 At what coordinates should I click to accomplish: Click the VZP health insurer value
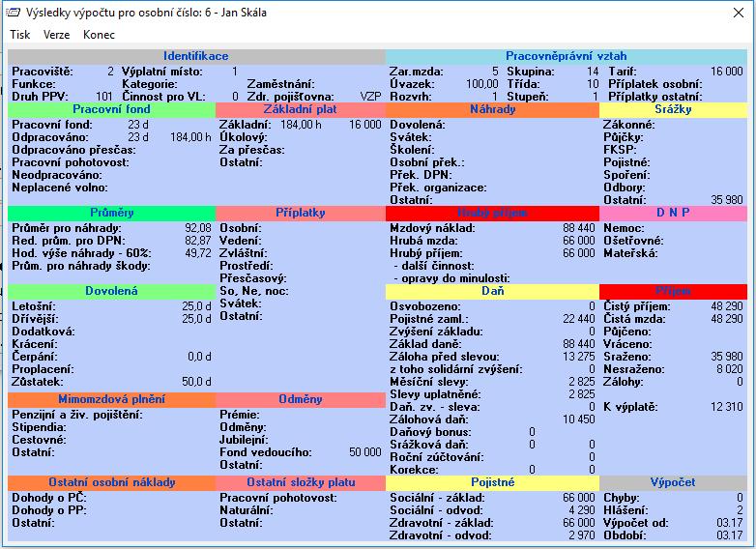tap(370, 97)
